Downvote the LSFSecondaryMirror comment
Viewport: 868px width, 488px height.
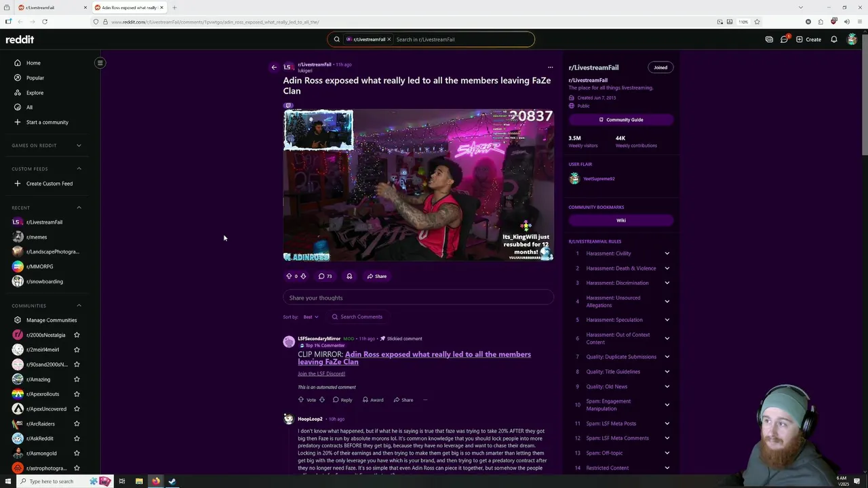[322, 400]
